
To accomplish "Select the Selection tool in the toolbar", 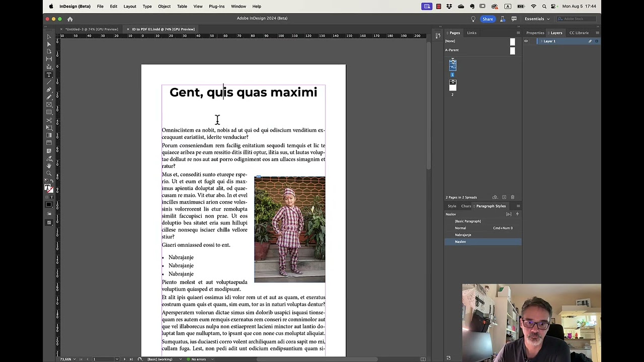I will tap(49, 38).
